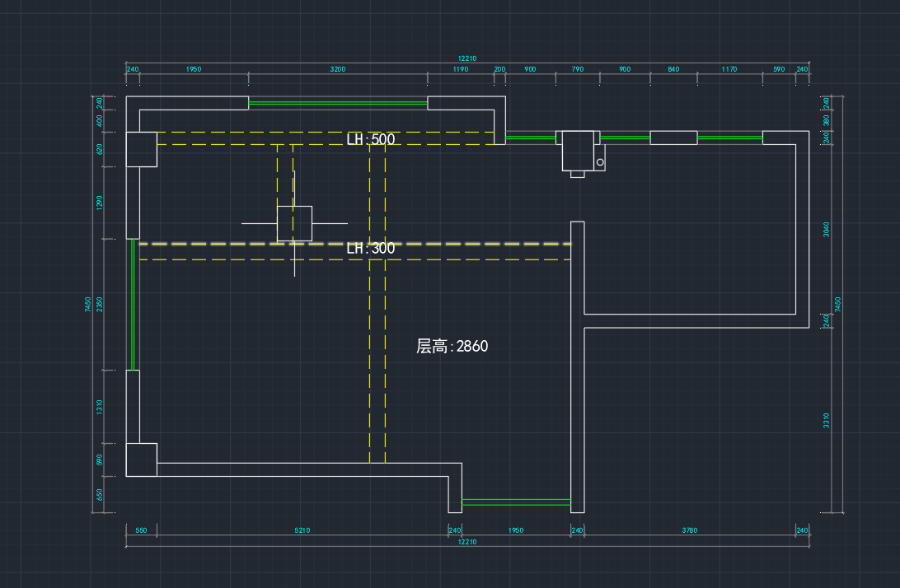Click the 层高:2860 floor height text
The height and width of the screenshot is (588, 900).
point(452,346)
